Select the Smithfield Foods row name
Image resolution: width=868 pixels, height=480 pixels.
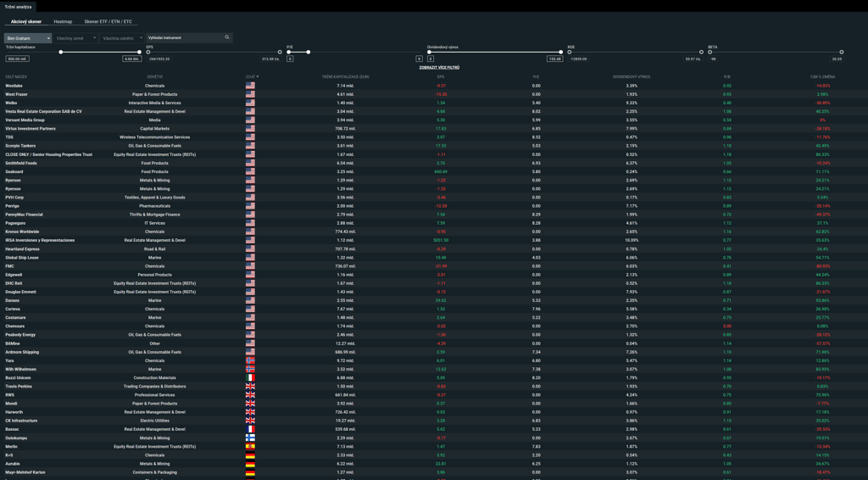pyautogui.click(x=21, y=163)
